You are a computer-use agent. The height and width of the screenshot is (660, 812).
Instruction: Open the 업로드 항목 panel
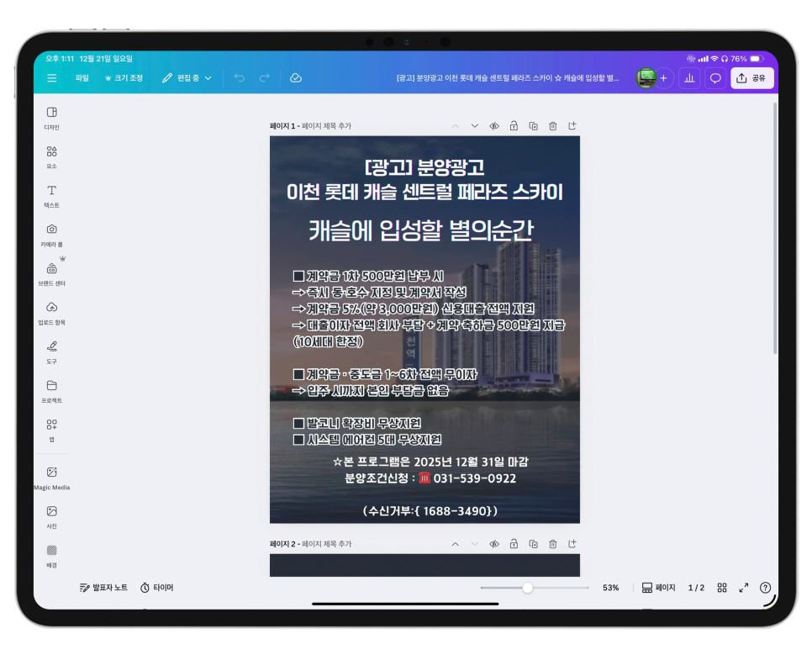pos(52,314)
